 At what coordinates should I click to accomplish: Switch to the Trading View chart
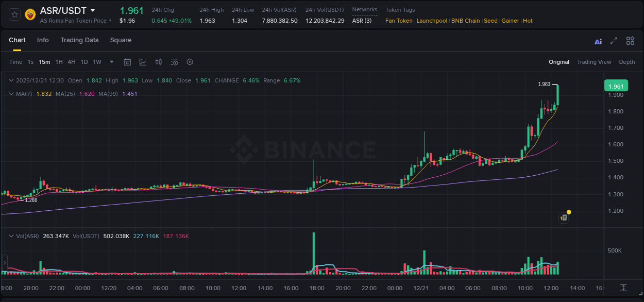pos(594,62)
